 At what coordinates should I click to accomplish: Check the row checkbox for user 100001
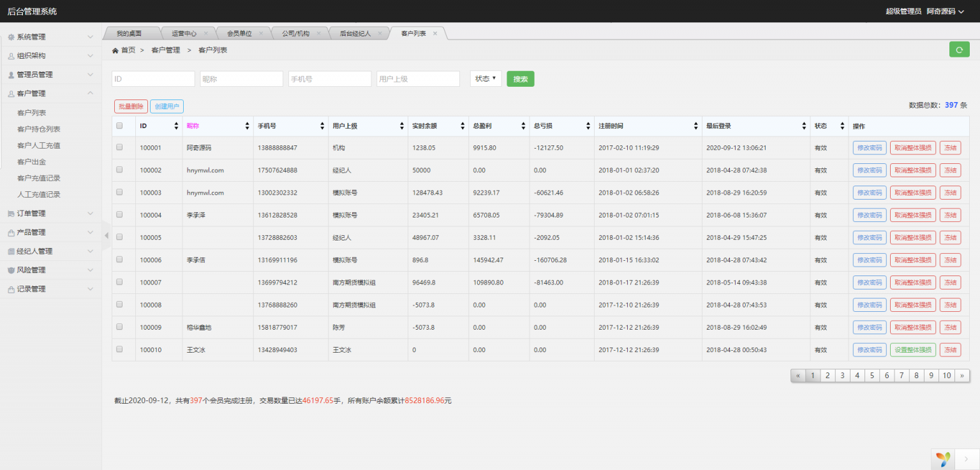pyautogui.click(x=119, y=147)
